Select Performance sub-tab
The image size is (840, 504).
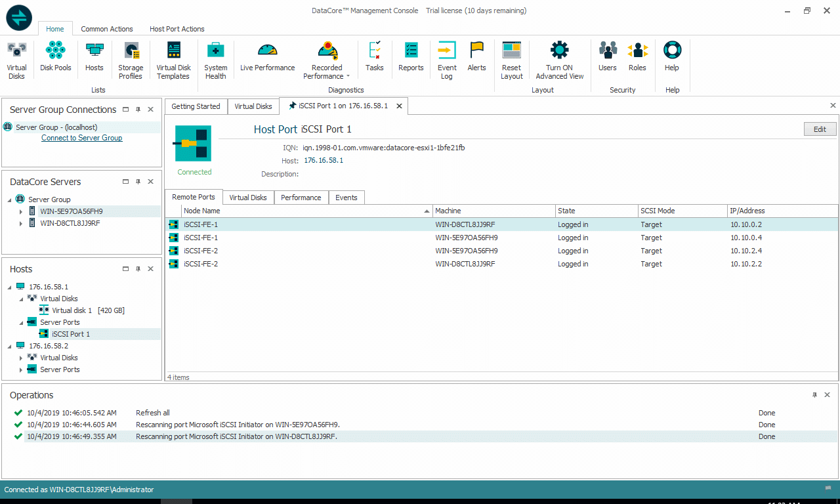tap(301, 198)
